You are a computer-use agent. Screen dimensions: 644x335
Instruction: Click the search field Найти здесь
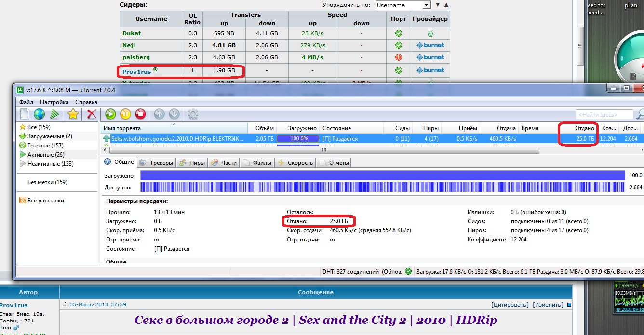point(605,115)
